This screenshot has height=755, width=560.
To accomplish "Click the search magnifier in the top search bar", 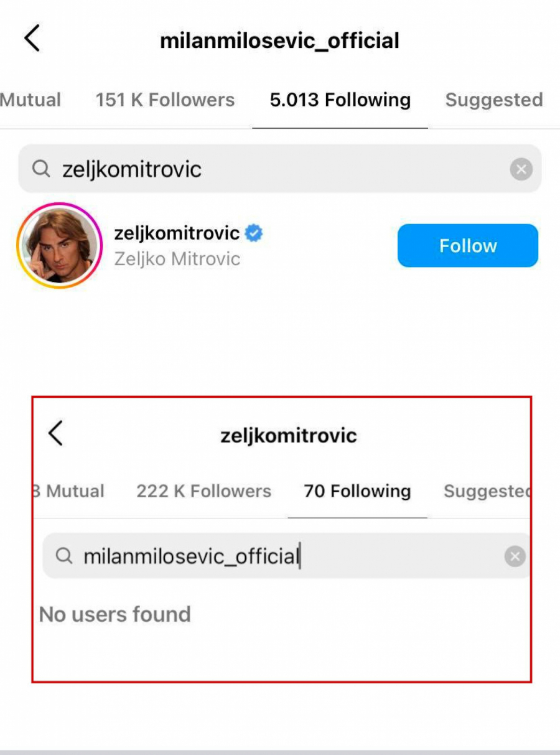I will click(x=40, y=169).
